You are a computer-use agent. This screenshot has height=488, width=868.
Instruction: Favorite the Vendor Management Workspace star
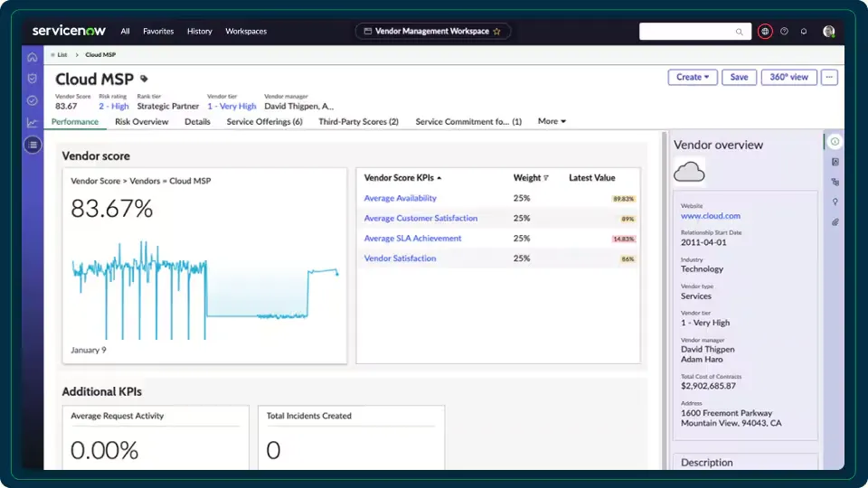point(496,32)
